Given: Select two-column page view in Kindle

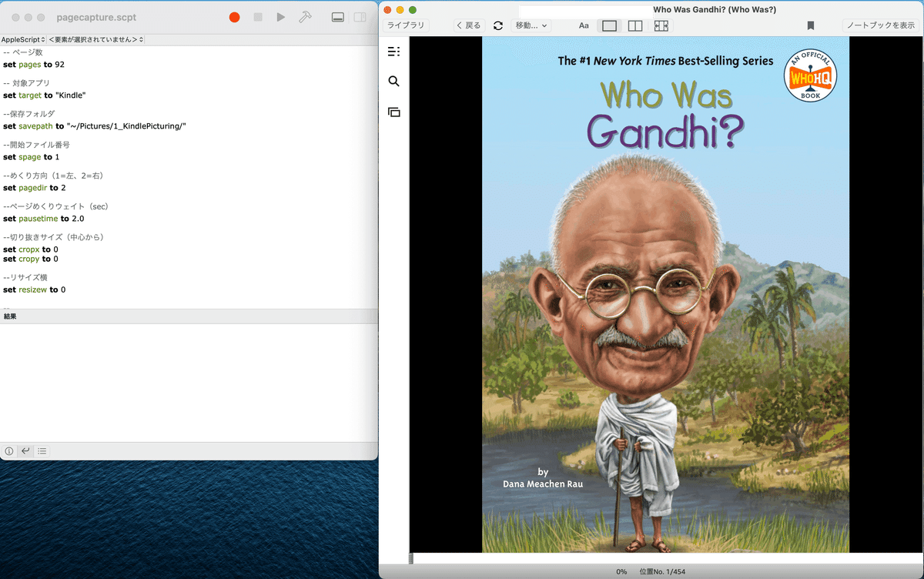Looking at the screenshot, I should (x=635, y=25).
